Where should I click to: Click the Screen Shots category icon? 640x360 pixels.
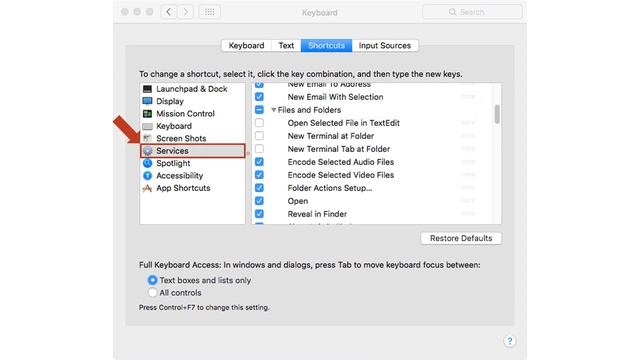[147, 138]
